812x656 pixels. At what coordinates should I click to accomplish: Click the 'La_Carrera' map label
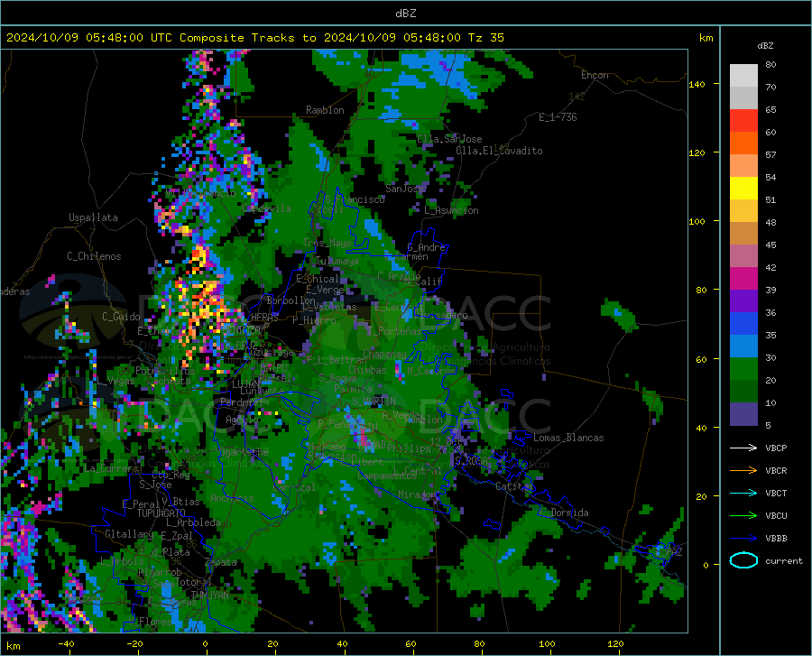(111, 468)
